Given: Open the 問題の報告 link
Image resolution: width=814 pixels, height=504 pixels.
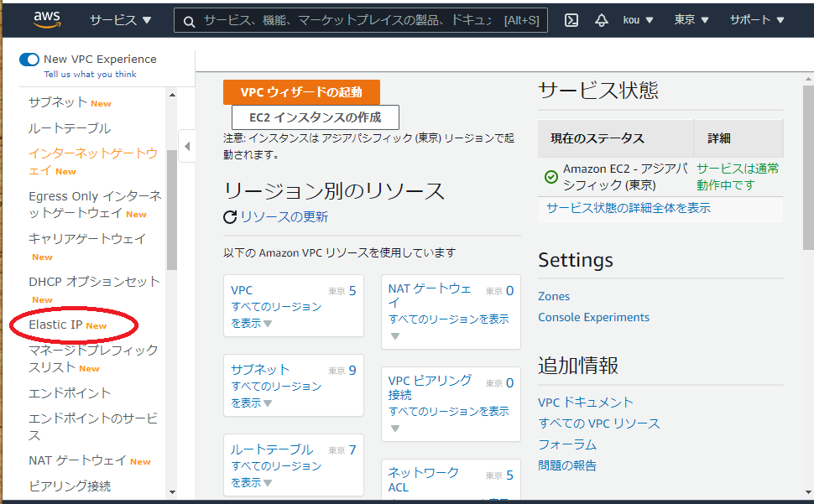Looking at the screenshot, I should (567, 465).
